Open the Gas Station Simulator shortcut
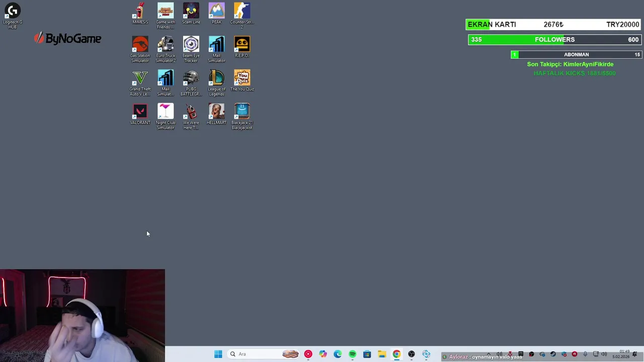The image size is (644, 362). [x=140, y=49]
